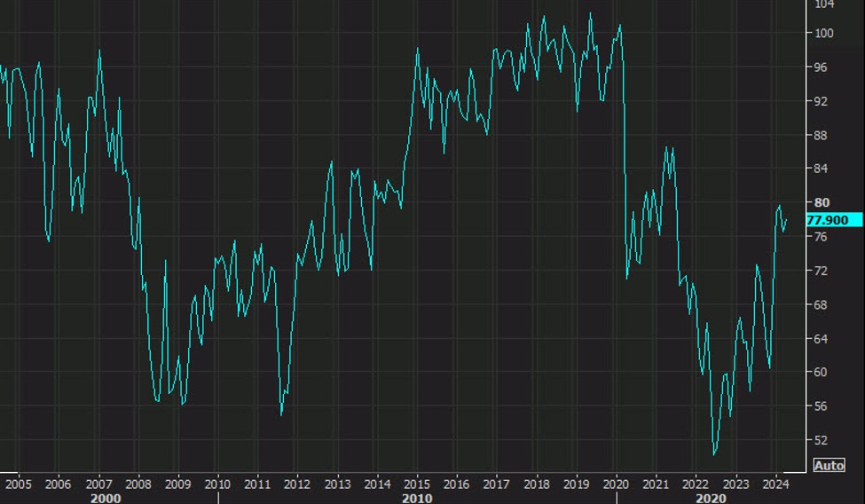Select the 2018 year label

536,484
